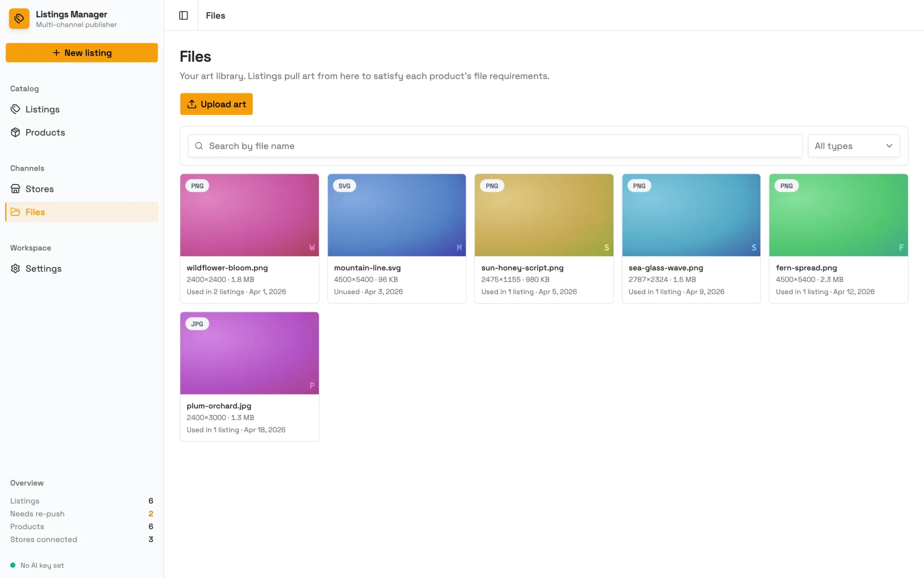Click the Files folder icon in sidebar
Viewport: 924px width, 578px height.
pyautogui.click(x=15, y=212)
